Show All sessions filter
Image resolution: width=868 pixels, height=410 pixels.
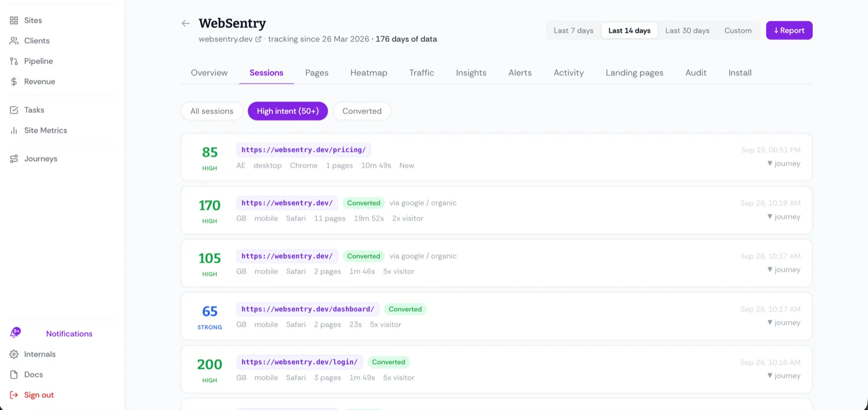tap(212, 111)
